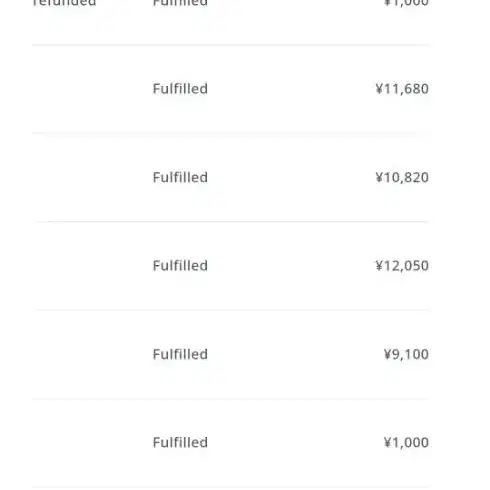Select the ¥12,050 order total

[x=402, y=266]
